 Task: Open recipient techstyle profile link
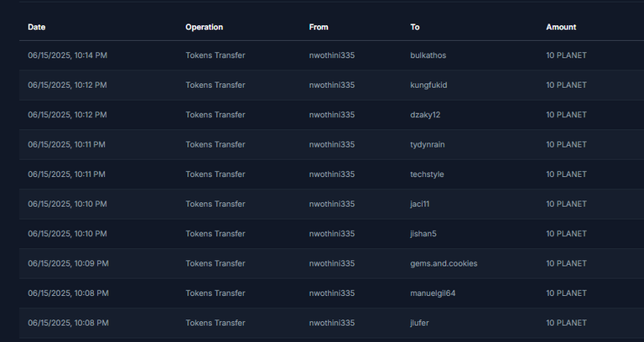click(x=428, y=174)
